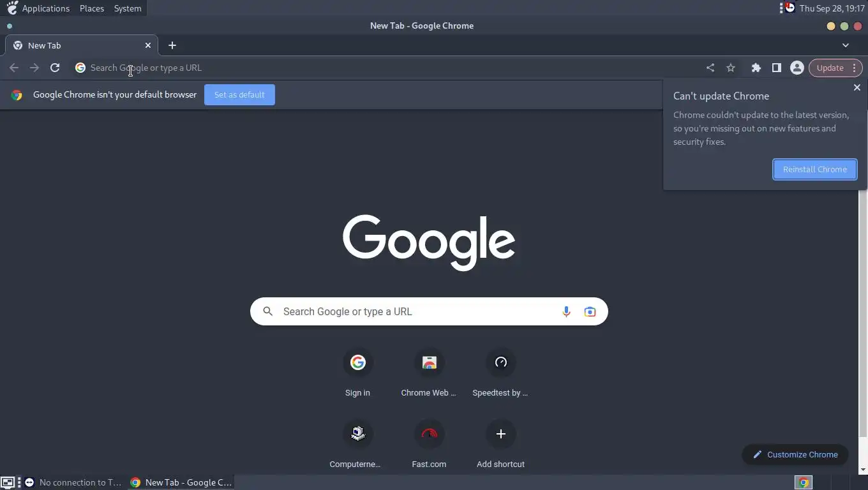Click the clock Thu Sep 28, 19:17
Screen dimensions: 868x490
tap(832, 8)
